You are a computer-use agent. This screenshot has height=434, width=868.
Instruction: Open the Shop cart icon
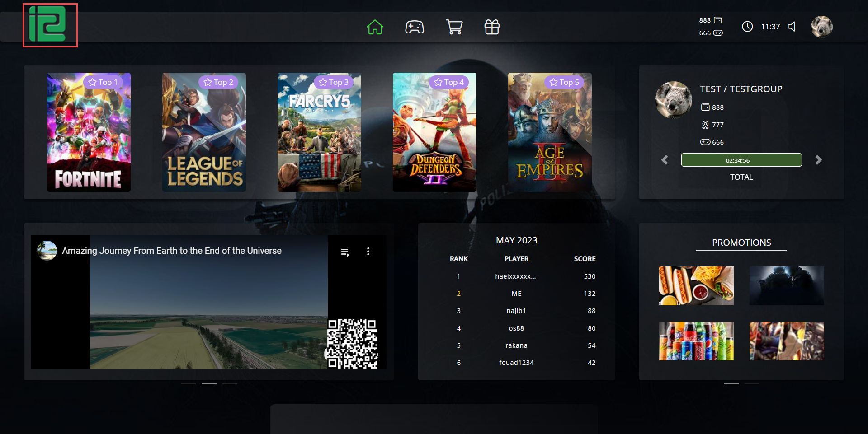454,27
